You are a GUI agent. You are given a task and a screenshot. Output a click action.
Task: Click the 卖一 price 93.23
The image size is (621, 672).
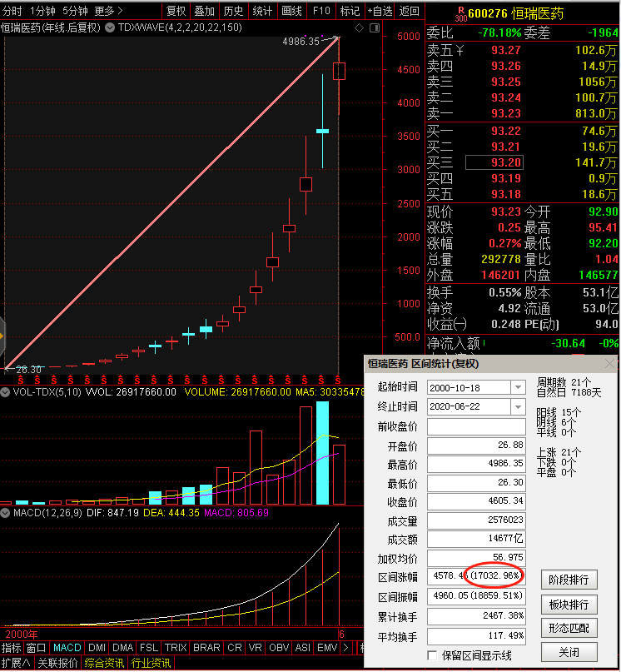pos(506,113)
